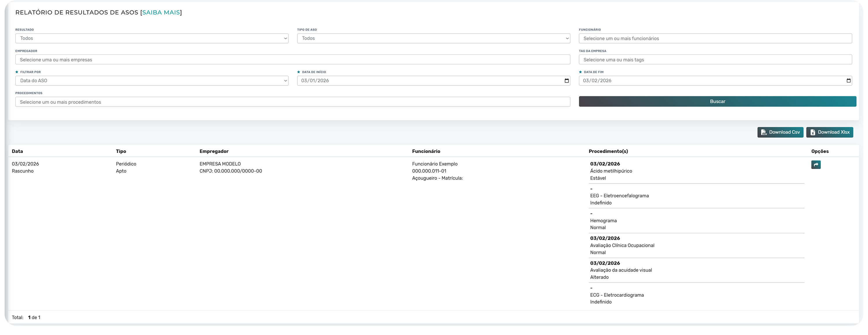
Task: Click the CSV file icon
Action: (x=764, y=132)
